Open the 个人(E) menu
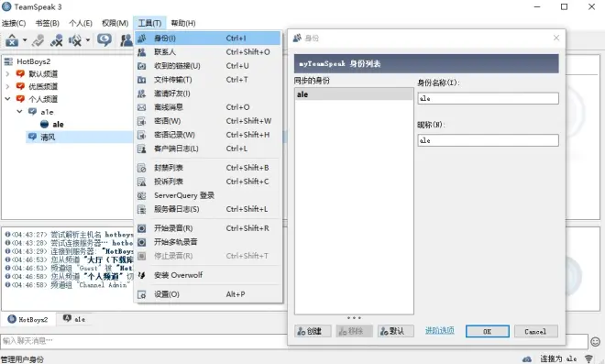The height and width of the screenshot is (364, 605). coord(81,23)
